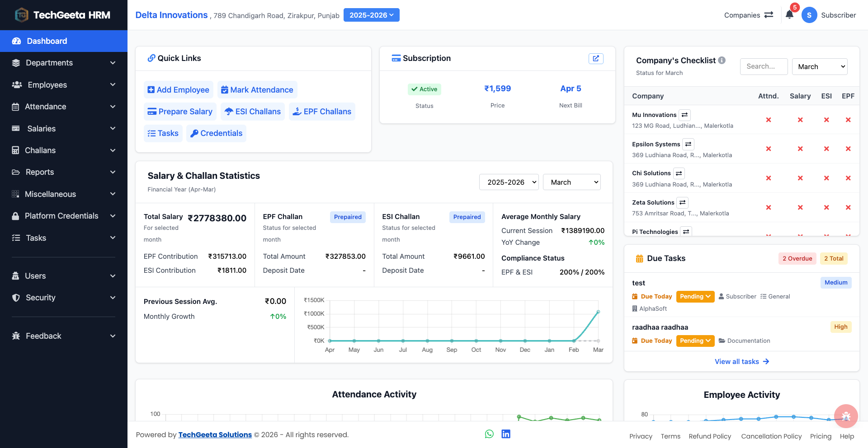Image resolution: width=868 pixels, height=448 pixels.
Task: Open Refund Policy footer link
Action: coord(710,436)
